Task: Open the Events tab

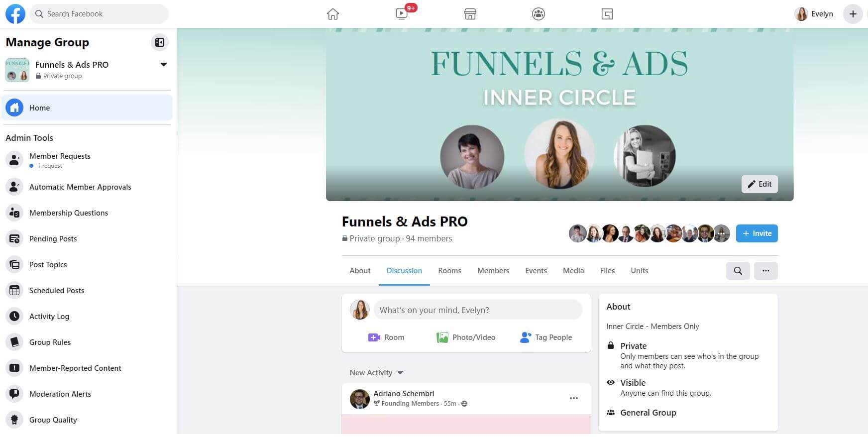Action: (536, 271)
